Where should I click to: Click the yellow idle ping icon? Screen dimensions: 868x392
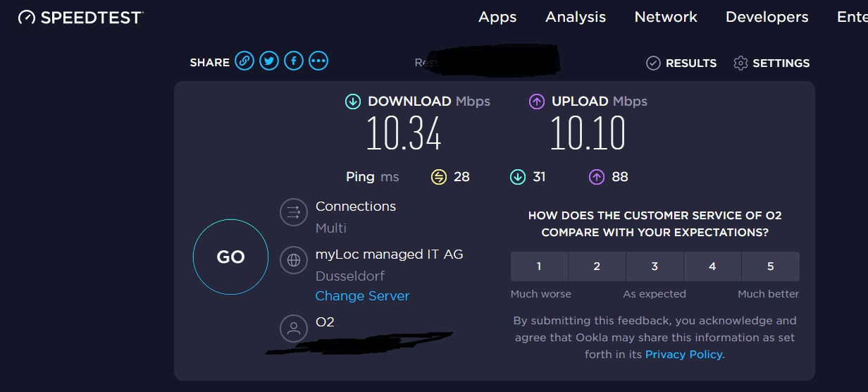(x=439, y=177)
